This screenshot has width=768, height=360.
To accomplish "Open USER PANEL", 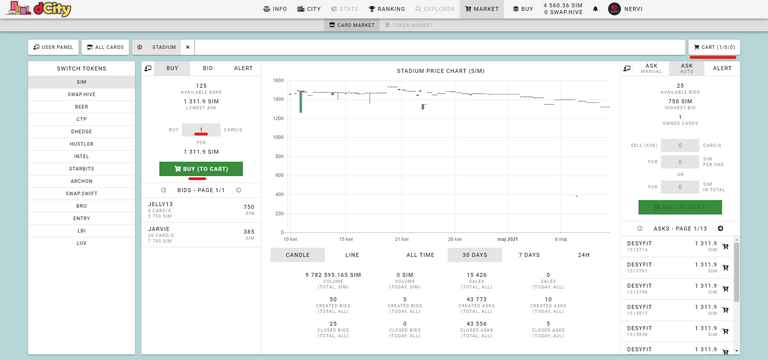I will (x=53, y=48).
